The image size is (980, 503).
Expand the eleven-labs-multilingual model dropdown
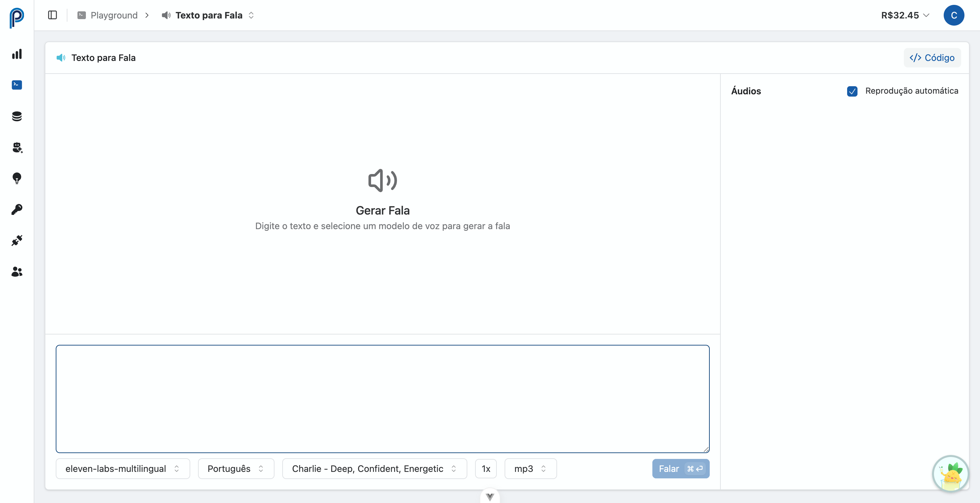[122, 468]
